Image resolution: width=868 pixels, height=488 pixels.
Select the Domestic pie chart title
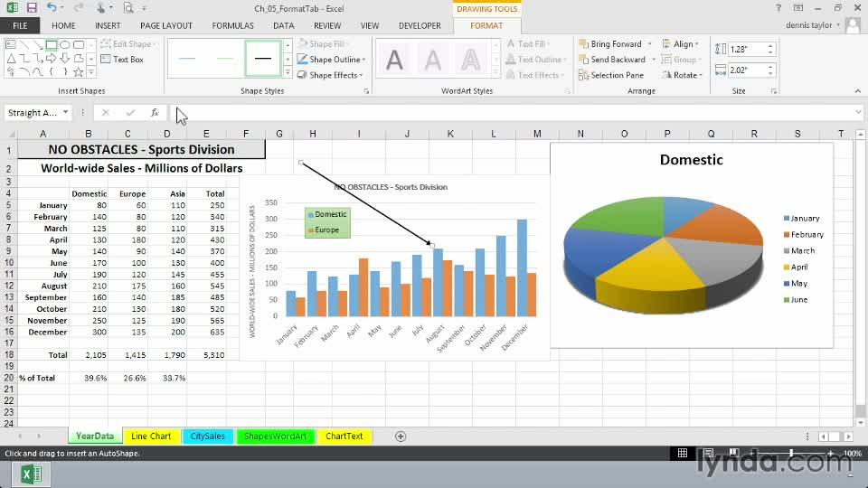[692, 160]
